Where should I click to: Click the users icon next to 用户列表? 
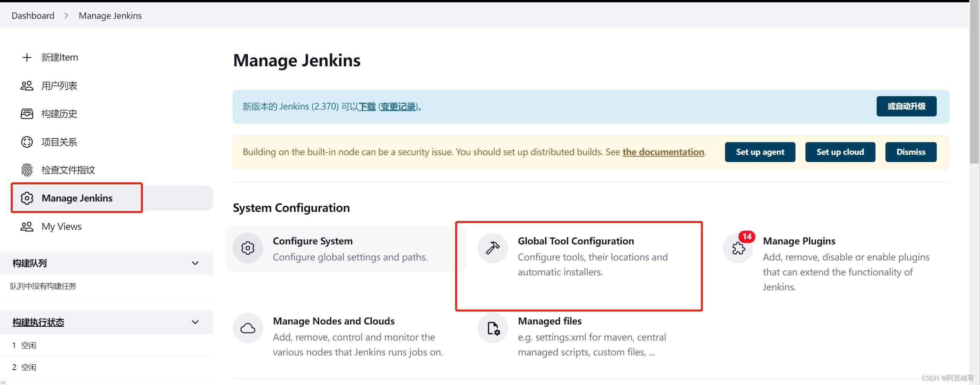(27, 86)
